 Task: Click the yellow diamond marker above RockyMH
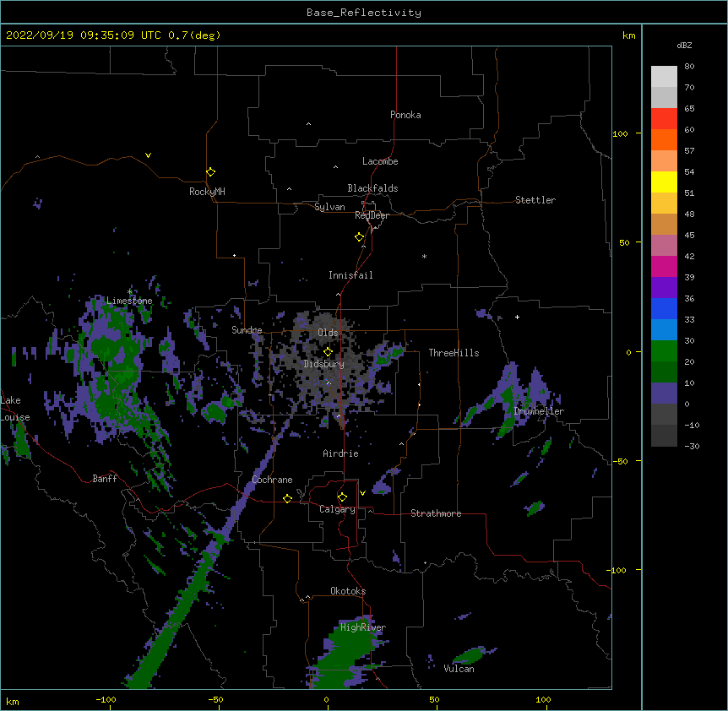[210, 172]
